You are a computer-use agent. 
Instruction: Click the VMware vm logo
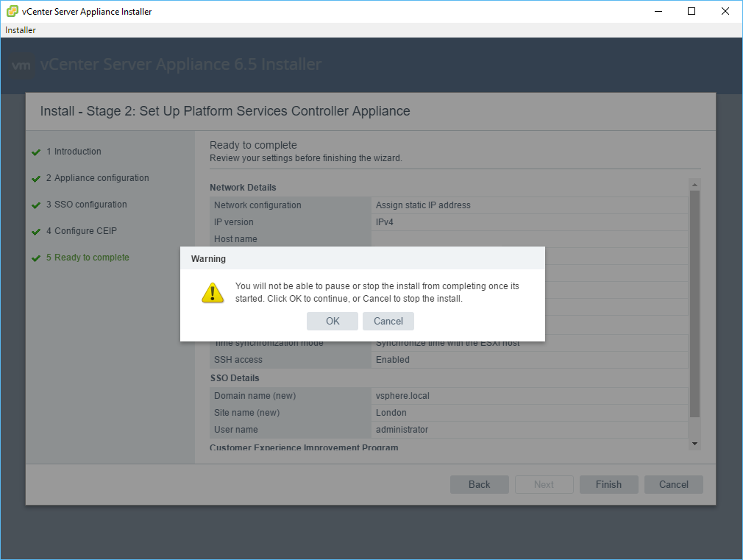pos(22,65)
